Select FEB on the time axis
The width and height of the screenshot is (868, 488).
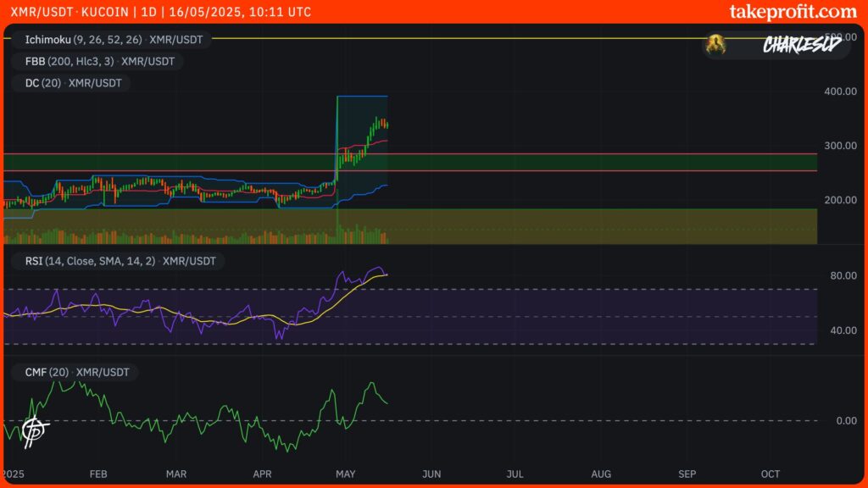pos(98,474)
